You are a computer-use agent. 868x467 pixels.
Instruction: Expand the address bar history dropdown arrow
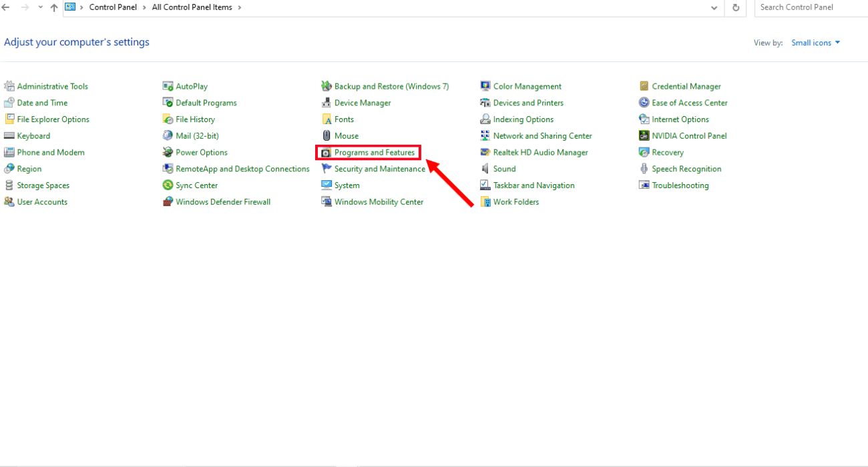[714, 7]
